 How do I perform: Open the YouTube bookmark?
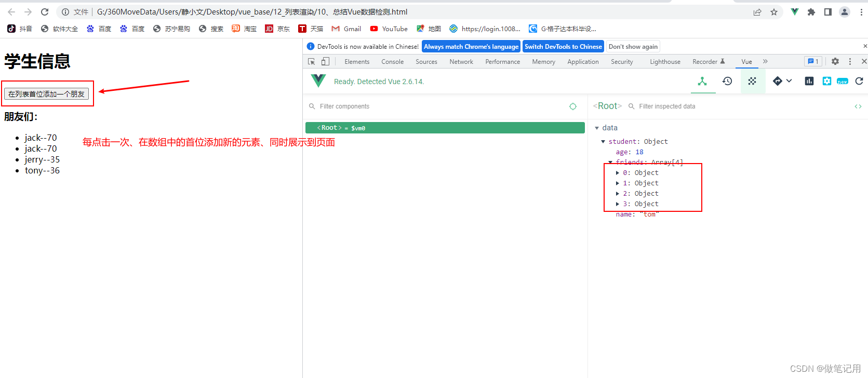pos(389,29)
